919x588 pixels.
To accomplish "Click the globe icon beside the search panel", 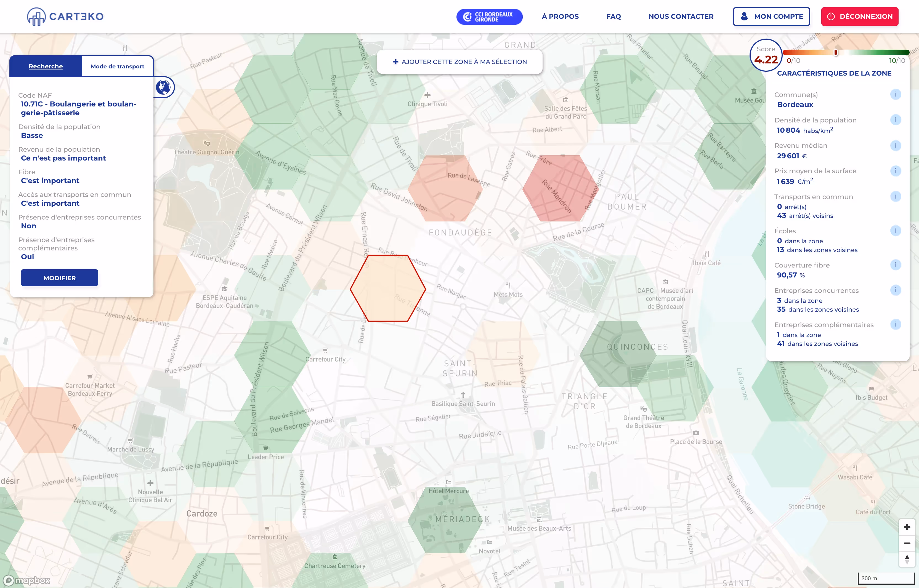I will click(x=163, y=87).
